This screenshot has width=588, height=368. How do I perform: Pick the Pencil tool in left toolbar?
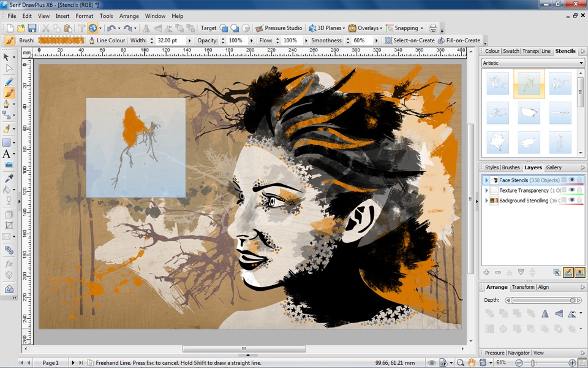pyautogui.click(x=9, y=82)
